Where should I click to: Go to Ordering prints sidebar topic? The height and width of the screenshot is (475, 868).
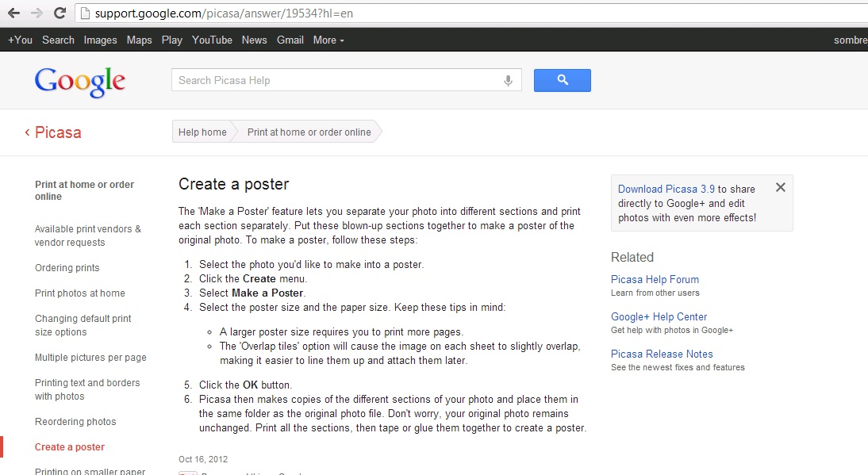(x=67, y=268)
